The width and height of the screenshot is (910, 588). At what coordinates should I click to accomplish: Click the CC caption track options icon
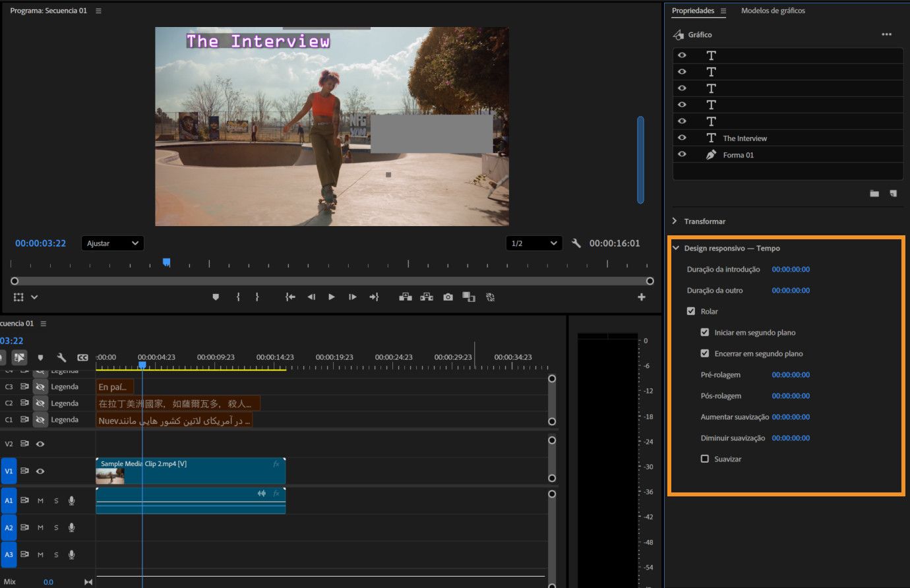pyautogui.click(x=82, y=357)
